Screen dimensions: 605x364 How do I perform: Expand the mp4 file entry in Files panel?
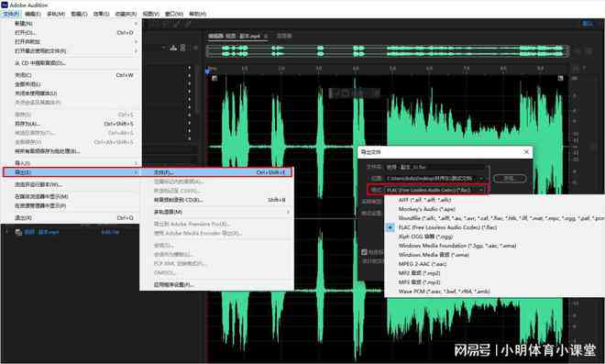(x=7, y=232)
